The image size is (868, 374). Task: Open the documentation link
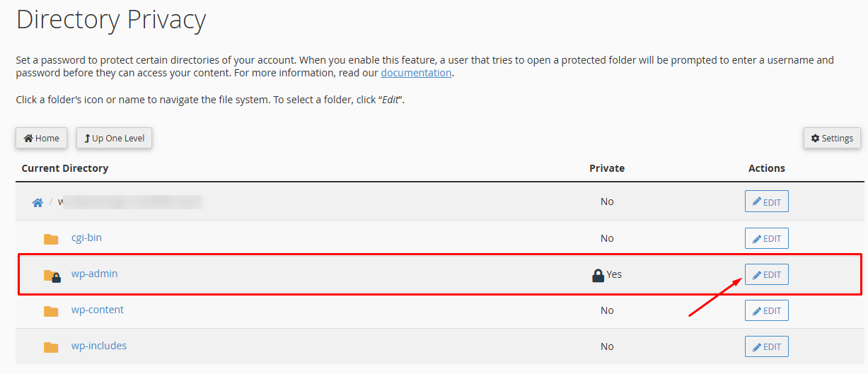[416, 73]
